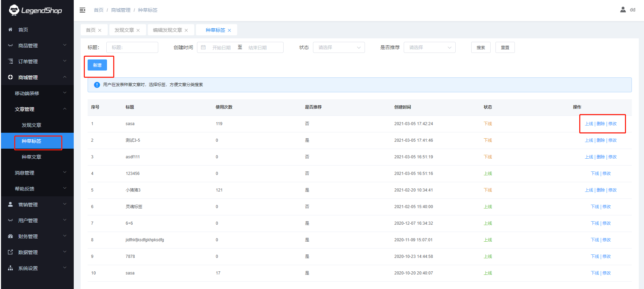The width and height of the screenshot is (644, 289).
Task: Close the 种草标签 tab using the X
Action: tap(230, 30)
